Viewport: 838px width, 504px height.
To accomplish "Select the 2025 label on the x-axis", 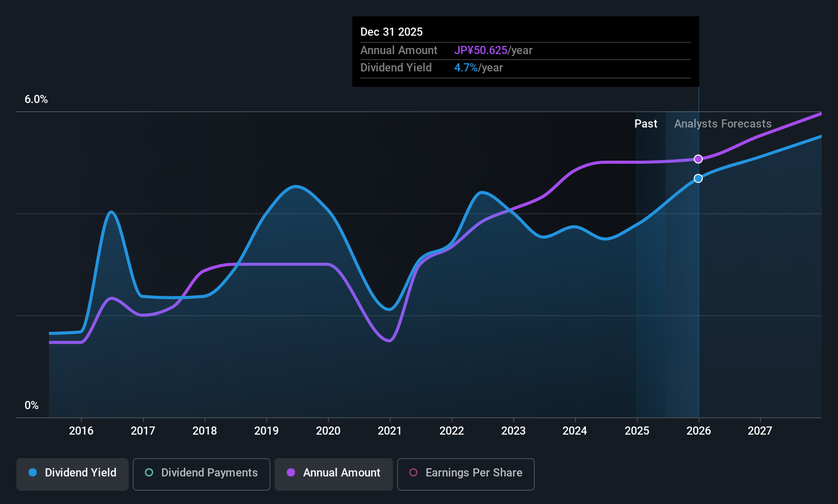I will [637, 431].
